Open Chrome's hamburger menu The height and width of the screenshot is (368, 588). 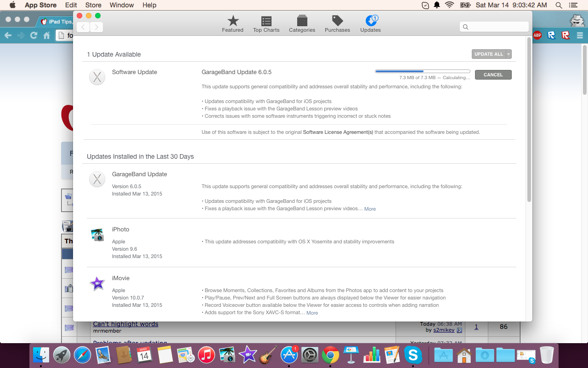point(580,35)
